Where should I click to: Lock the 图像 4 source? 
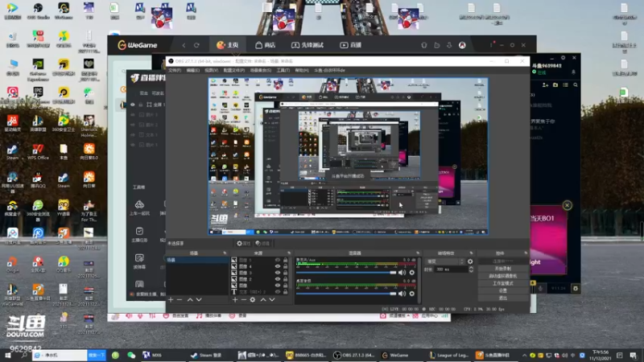286,266
